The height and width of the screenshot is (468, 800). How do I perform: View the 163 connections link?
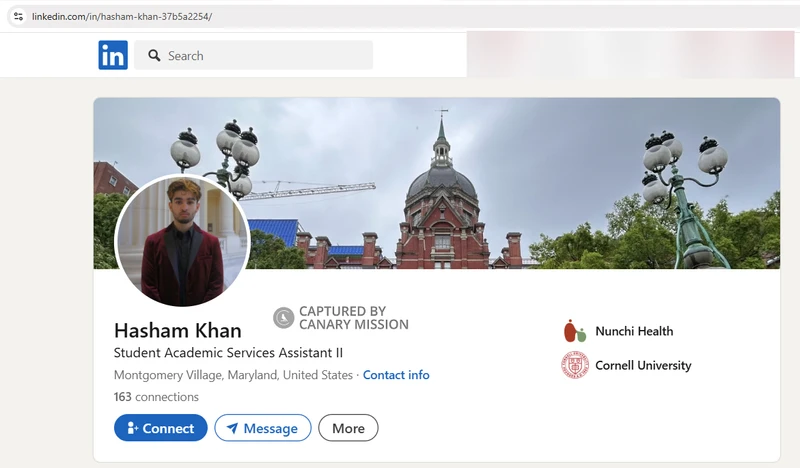coord(156,397)
